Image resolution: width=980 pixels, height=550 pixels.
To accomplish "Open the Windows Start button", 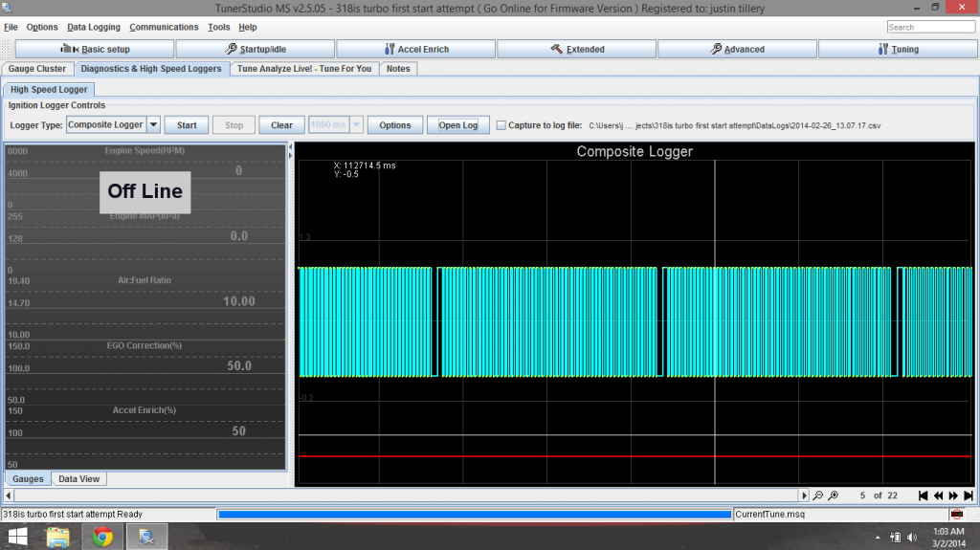I will 17,537.
